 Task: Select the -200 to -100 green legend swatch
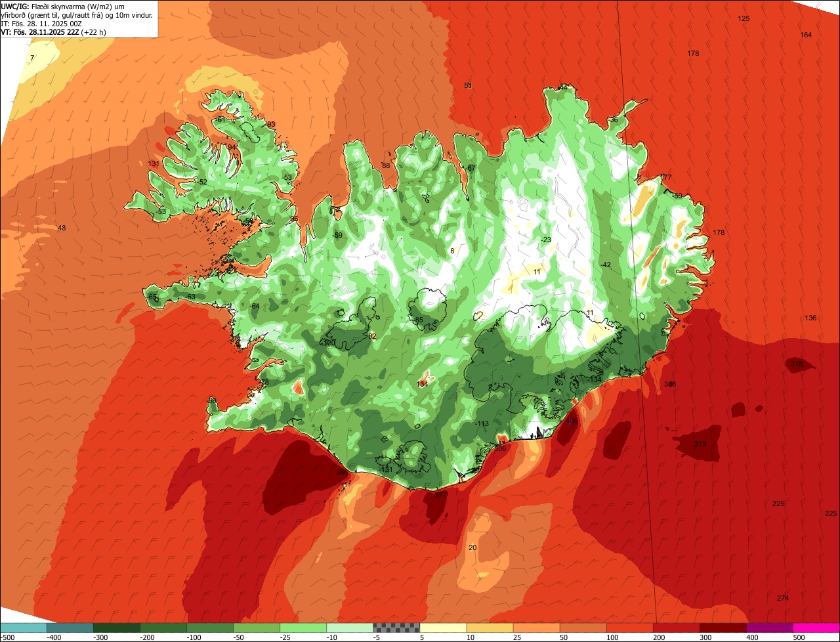[163, 628]
